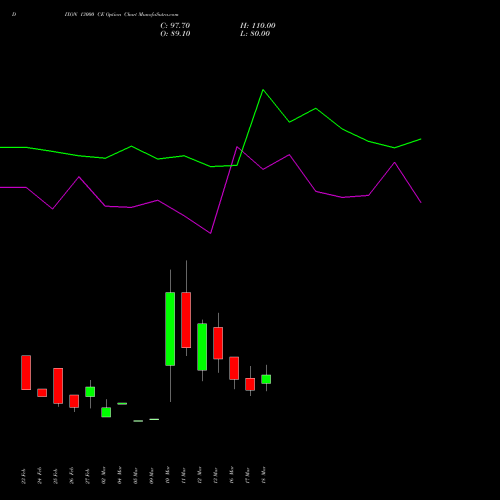Click the first red candle at chart start
The image size is (500, 500).
tap(26, 372)
